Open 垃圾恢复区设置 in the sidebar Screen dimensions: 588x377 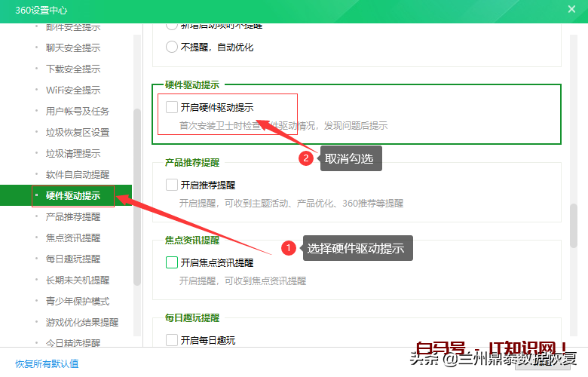click(78, 133)
